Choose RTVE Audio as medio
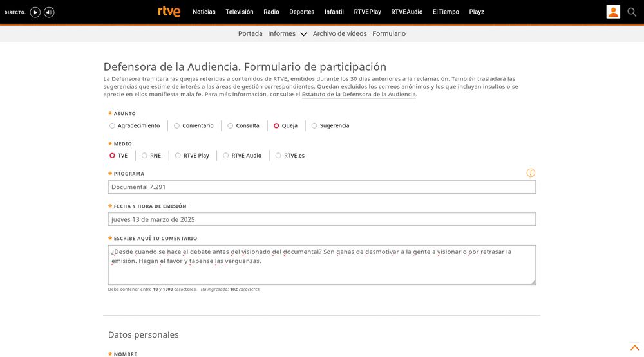 tap(225, 156)
